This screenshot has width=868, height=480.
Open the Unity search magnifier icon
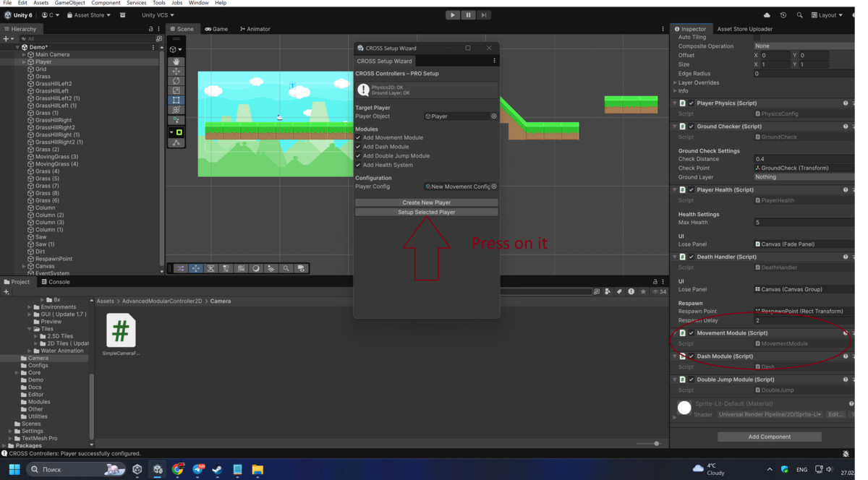click(799, 15)
